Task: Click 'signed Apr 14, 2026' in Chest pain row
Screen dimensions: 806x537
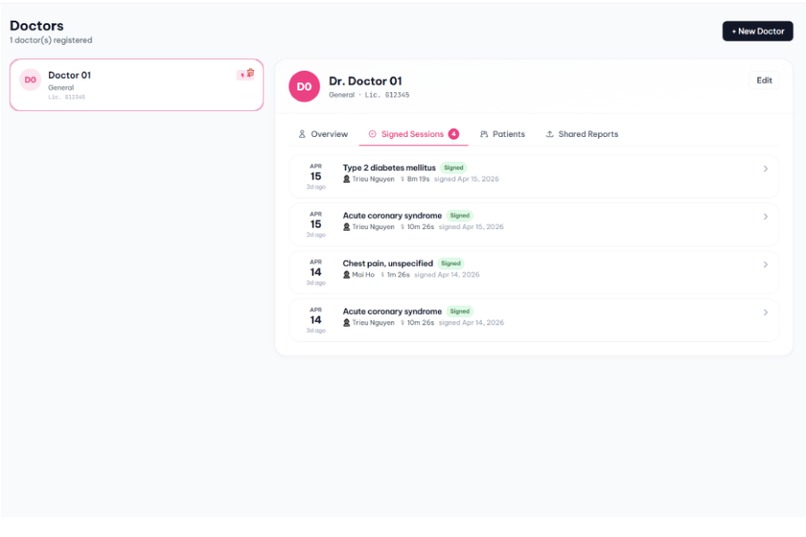Action: click(x=447, y=275)
